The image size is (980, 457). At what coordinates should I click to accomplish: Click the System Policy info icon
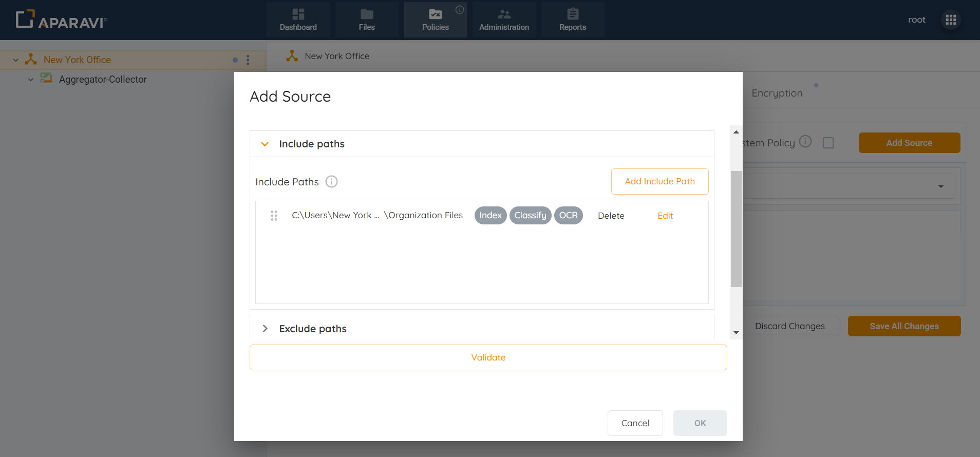[805, 142]
